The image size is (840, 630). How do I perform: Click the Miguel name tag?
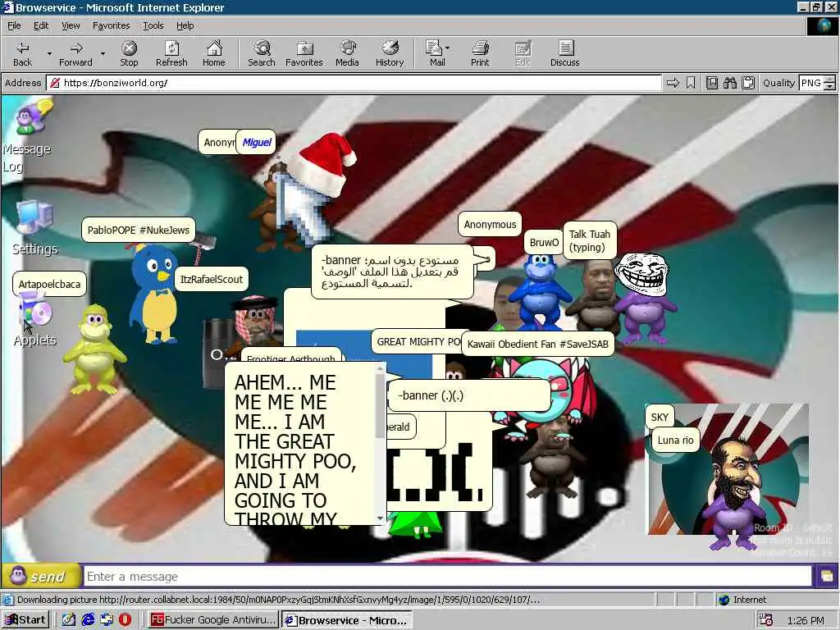pyautogui.click(x=257, y=142)
